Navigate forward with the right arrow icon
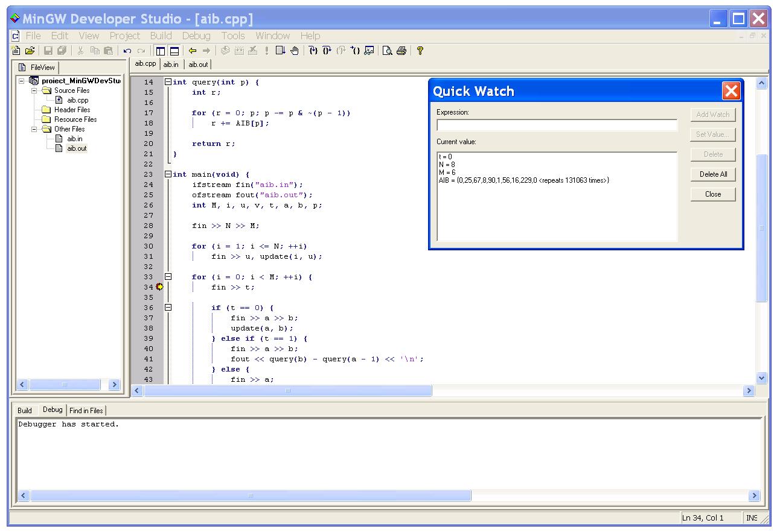This screenshot has width=777, height=532. pos(206,51)
